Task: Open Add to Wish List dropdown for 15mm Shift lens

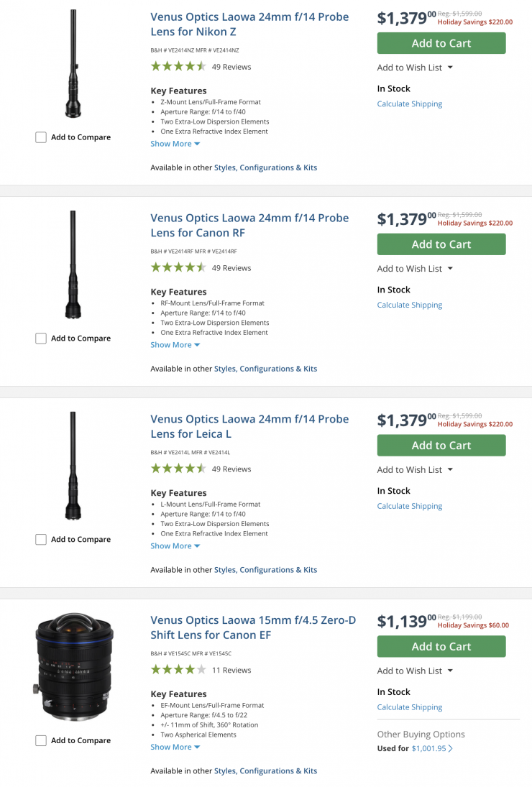Action: tap(415, 671)
